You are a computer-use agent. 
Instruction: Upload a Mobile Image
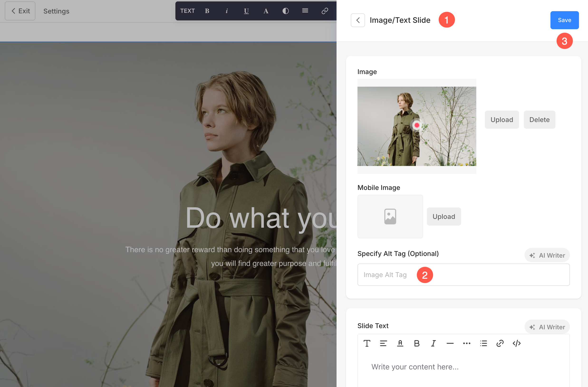tap(443, 217)
